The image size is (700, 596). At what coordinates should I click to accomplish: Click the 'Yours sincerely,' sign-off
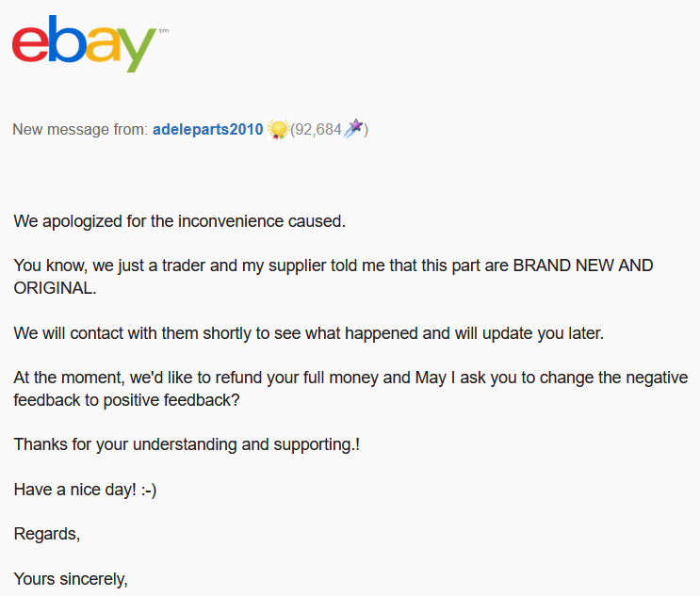[x=71, y=579]
